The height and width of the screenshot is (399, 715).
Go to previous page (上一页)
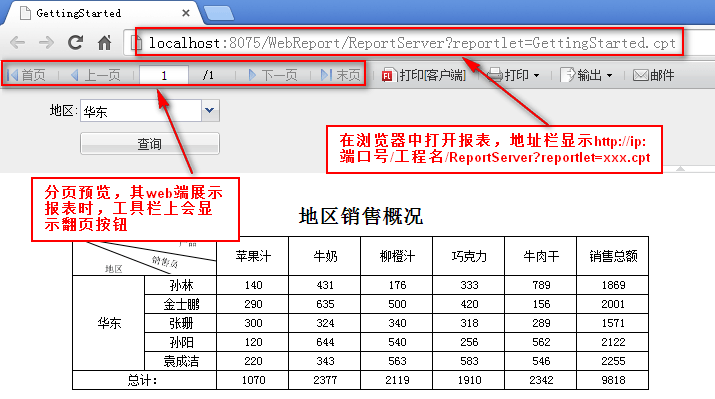96,75
